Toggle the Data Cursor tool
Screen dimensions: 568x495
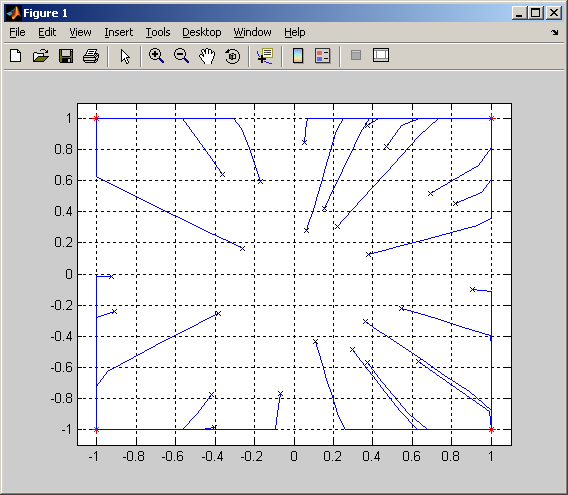click(x=265, y=56)
